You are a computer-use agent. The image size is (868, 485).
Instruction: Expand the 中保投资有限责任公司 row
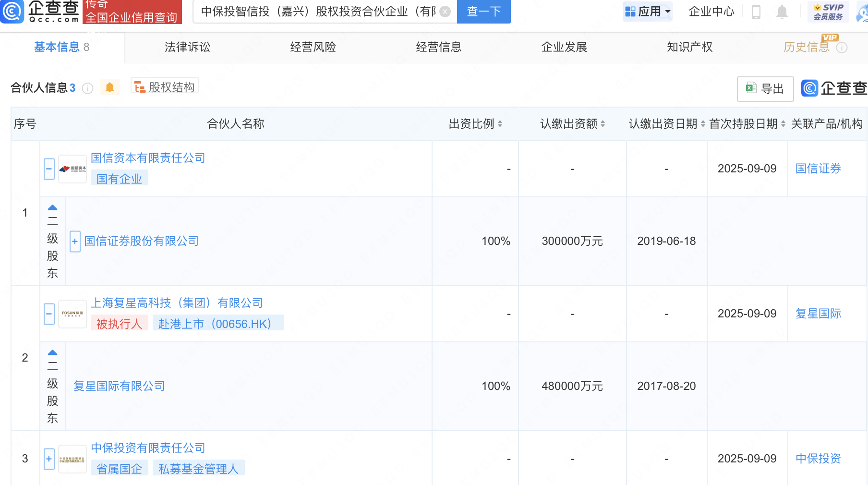click(x=49, y=459)
